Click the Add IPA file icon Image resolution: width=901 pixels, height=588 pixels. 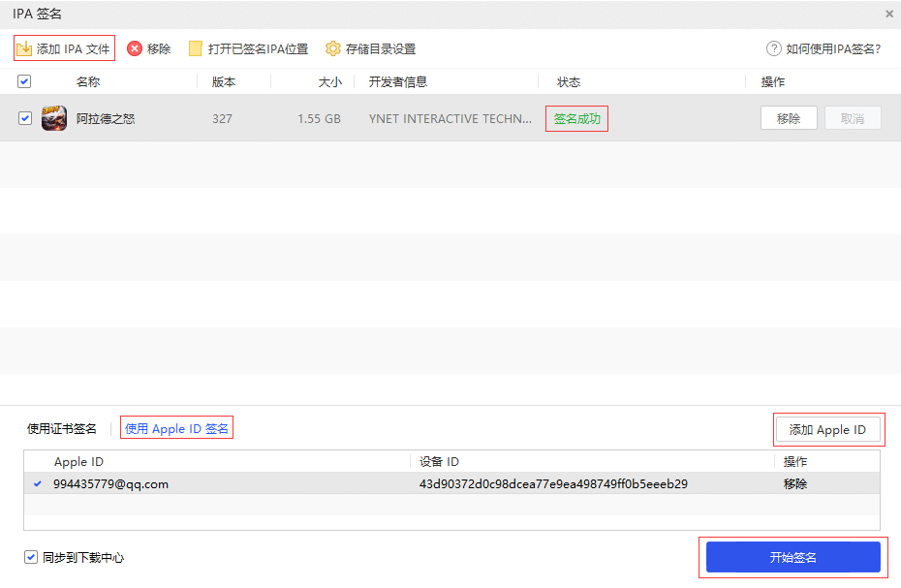pos(25,48)
